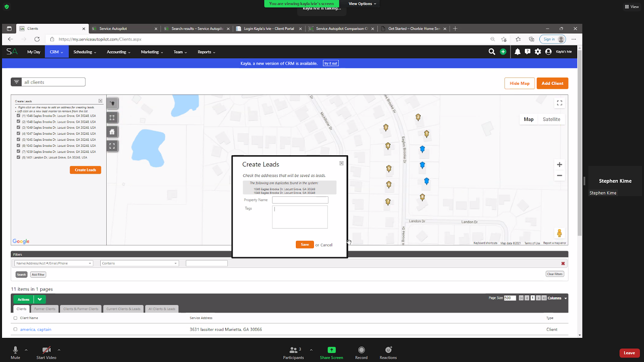Select the add lead marker map tool
Viewport: 644px width, 362px height.
coord(112,103)
